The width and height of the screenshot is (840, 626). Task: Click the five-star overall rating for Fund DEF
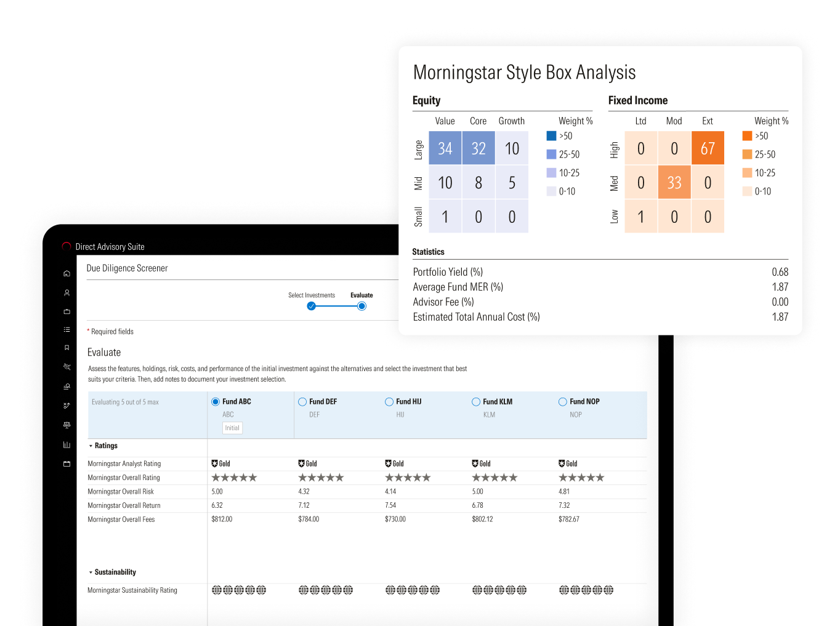pyautogui.click(x=321, y=478)
